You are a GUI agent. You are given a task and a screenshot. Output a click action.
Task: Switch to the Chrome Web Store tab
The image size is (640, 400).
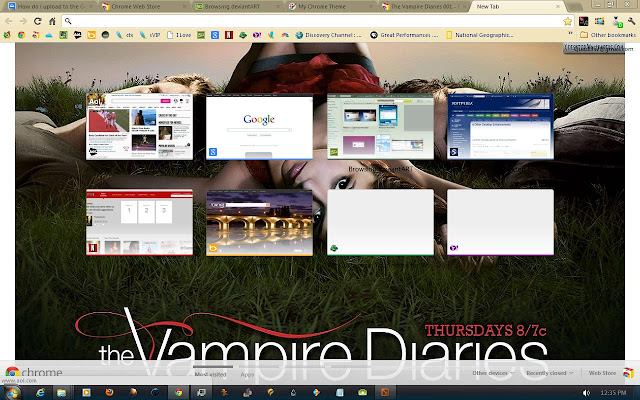click(142, 7)
